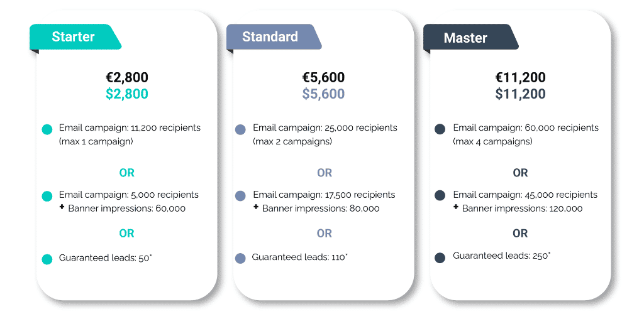Image resolution: width=644 pixels, height=319 pixels.
Task: Click teal bullet next to Guaranteed leads: 50
Action: click(x=47, y=259)
